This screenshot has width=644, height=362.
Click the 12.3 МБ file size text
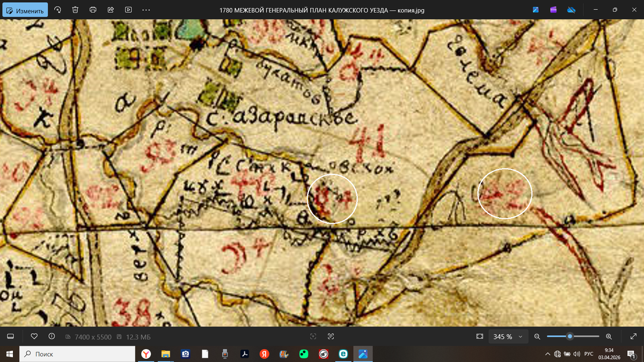(138, 337)
